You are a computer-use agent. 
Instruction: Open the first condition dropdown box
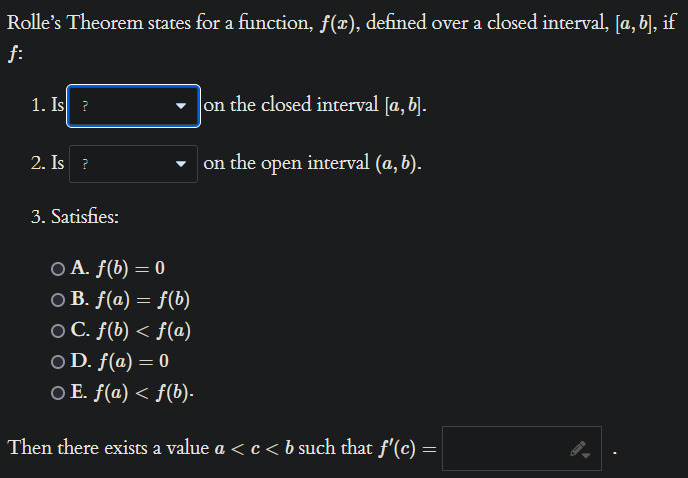click(133, 106)
